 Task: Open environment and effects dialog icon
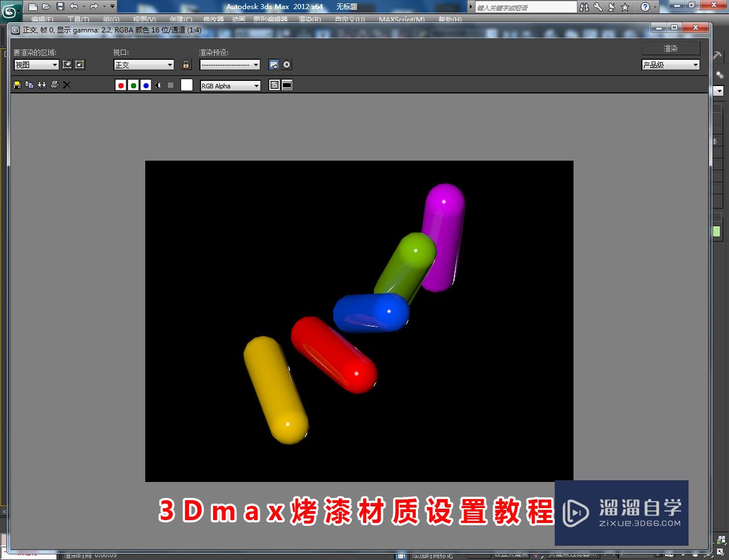point(287,64)
